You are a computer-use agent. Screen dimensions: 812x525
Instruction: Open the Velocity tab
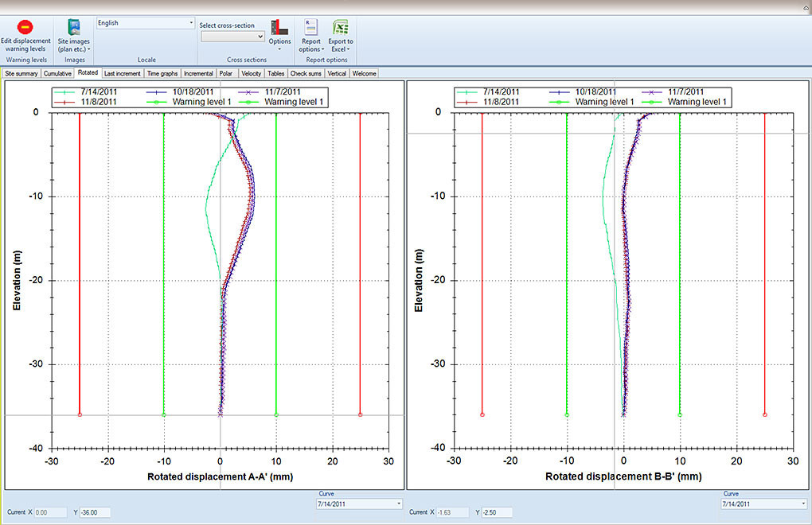pos(252,73)
